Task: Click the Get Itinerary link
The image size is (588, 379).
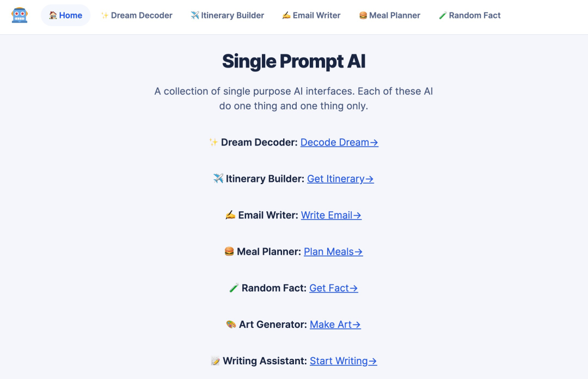Action: coord(340,179)
